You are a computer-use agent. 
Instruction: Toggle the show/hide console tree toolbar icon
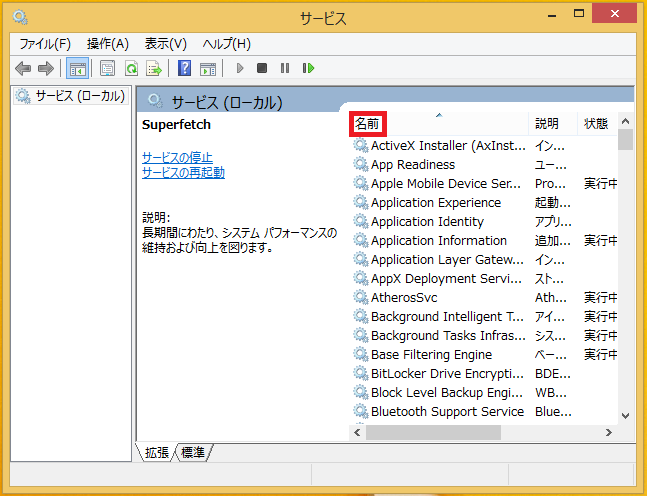pyautogui.click(x=78, y=68)
